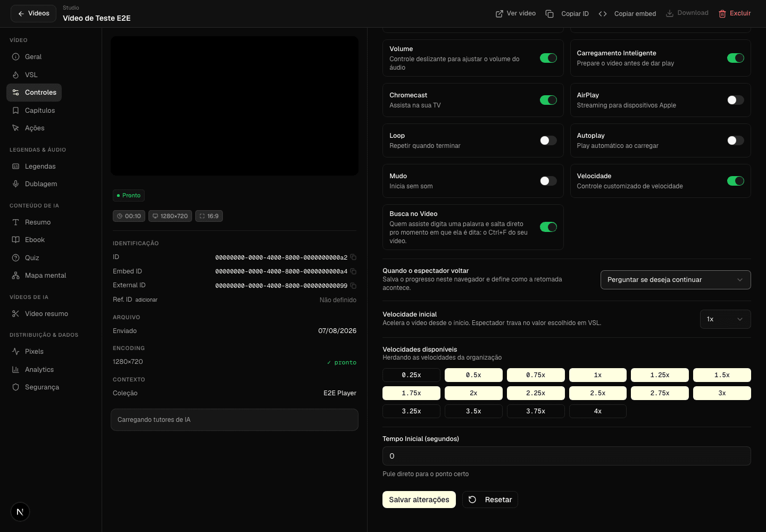Copy the Embed ID value with its copy icon

pos(353,271)
